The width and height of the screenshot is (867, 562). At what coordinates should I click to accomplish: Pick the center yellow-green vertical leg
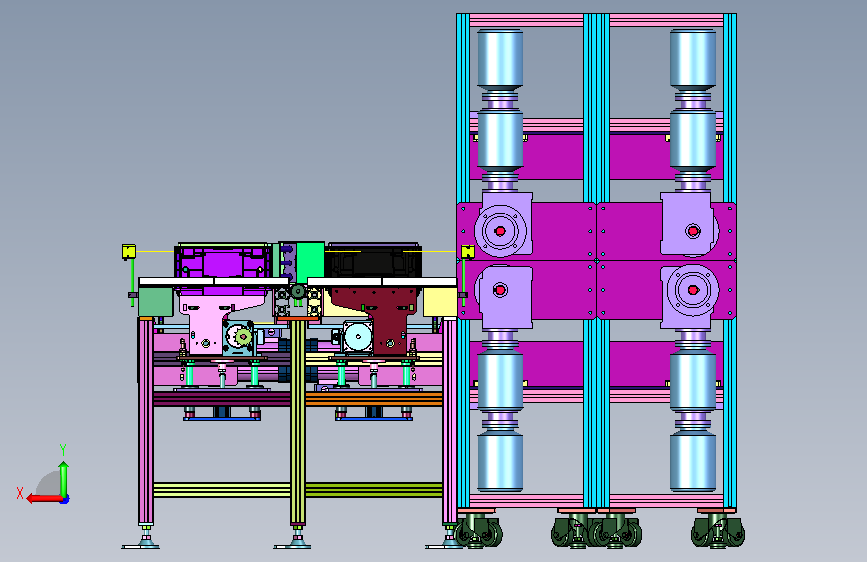[x=298, y=422]
